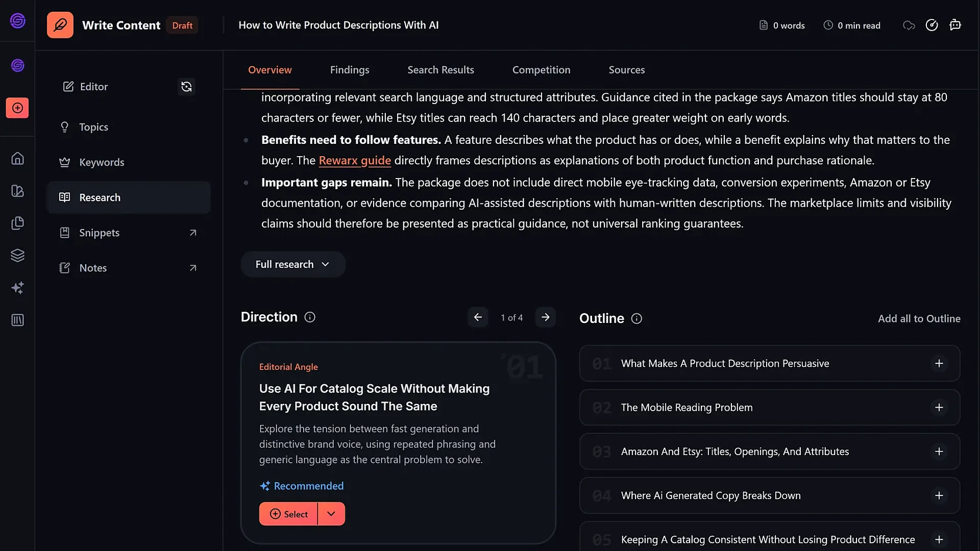Add 'The Mobile Reading Problem' with plus
Screen dimensions: 980x551
click(x=939, y=408)
